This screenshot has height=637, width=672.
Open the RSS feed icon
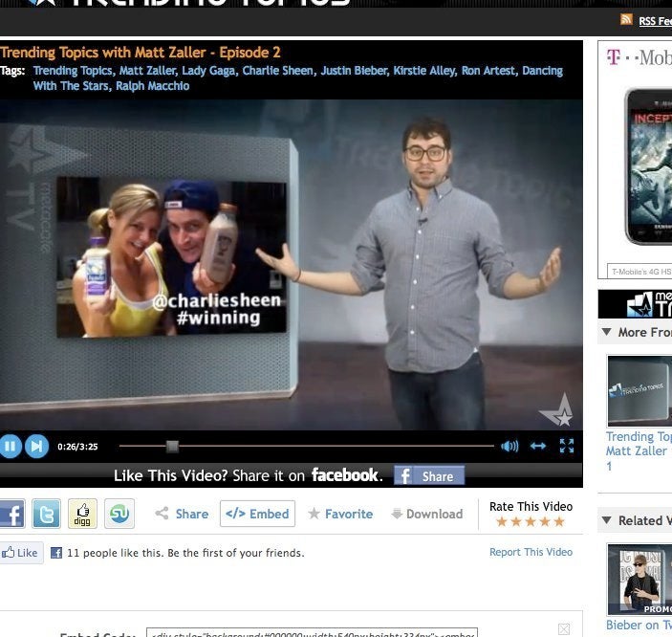[626, 19]
